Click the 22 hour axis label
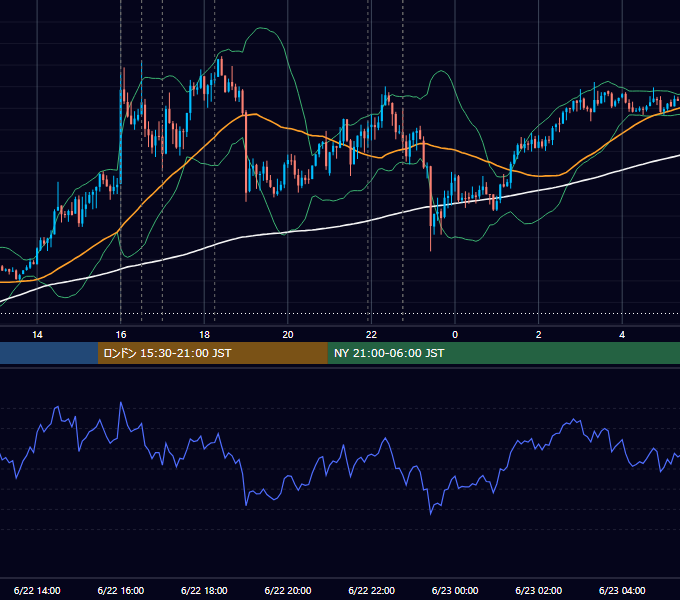The image size is (680, 600). (x=371, y=335)
